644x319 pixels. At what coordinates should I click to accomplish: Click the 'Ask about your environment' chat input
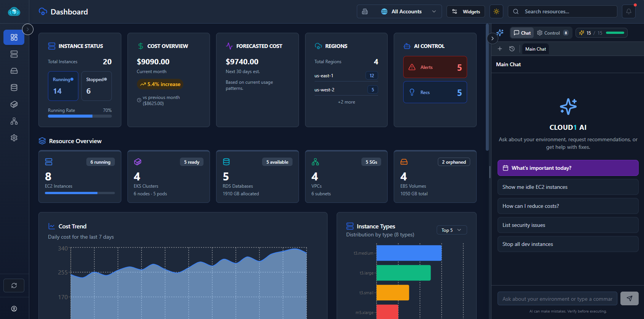[557, 299]
